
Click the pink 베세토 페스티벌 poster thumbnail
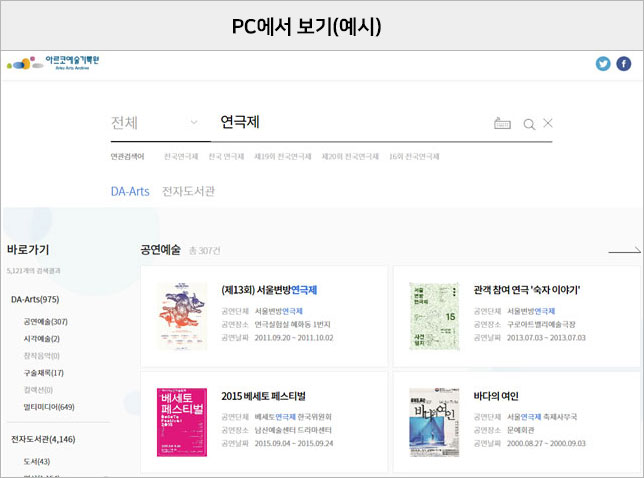(182, 422)
